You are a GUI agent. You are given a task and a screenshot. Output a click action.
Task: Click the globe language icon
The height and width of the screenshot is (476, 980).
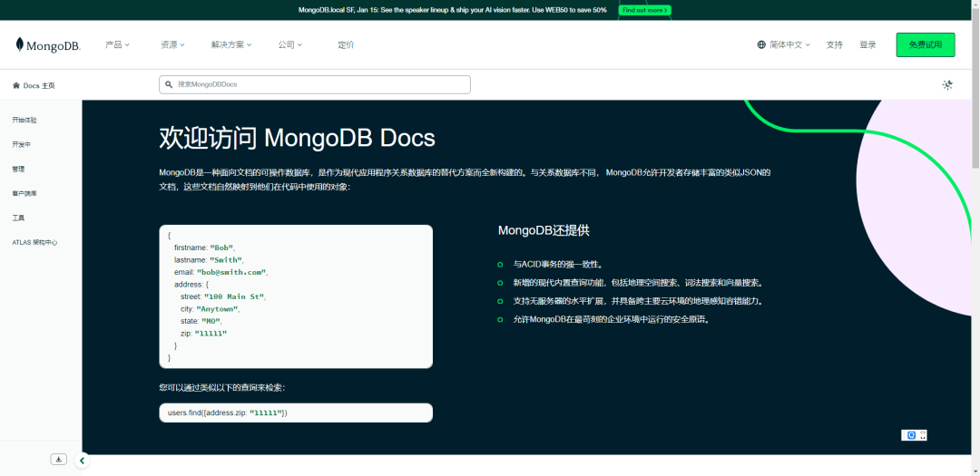(761, 45)
